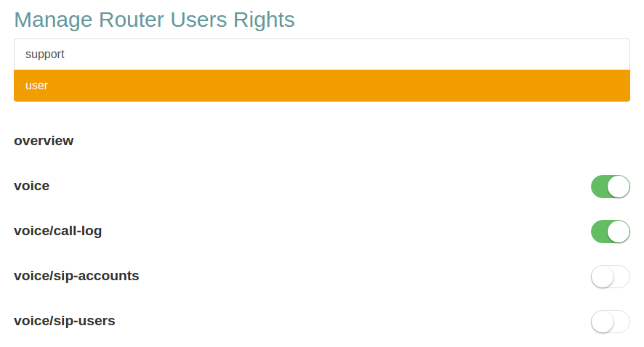Turn off the voice/call-log right
The image size is (644, 347).
610,232
